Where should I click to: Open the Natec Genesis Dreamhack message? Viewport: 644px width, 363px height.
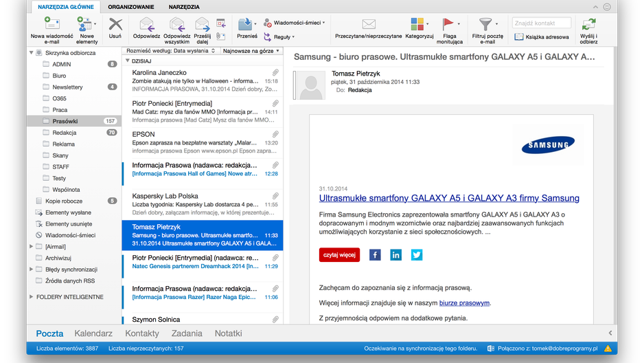203,266
